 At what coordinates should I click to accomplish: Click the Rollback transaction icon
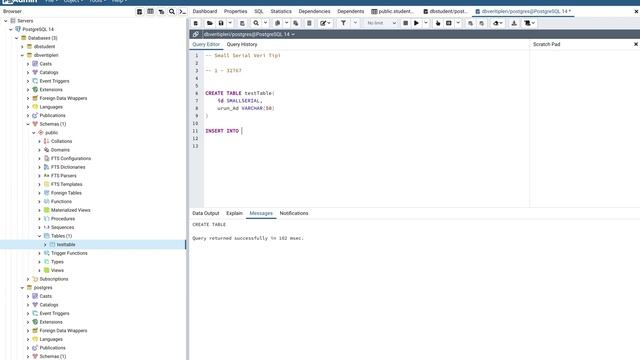482,23
